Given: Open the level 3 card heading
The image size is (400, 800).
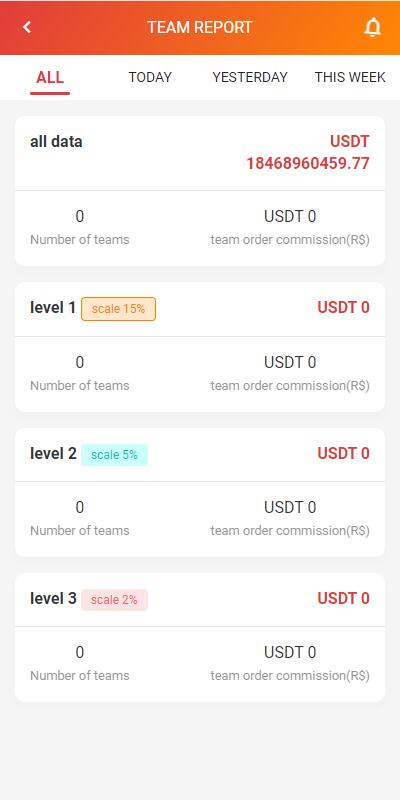Looking at the screenshot, I should [x=53, y=598].
